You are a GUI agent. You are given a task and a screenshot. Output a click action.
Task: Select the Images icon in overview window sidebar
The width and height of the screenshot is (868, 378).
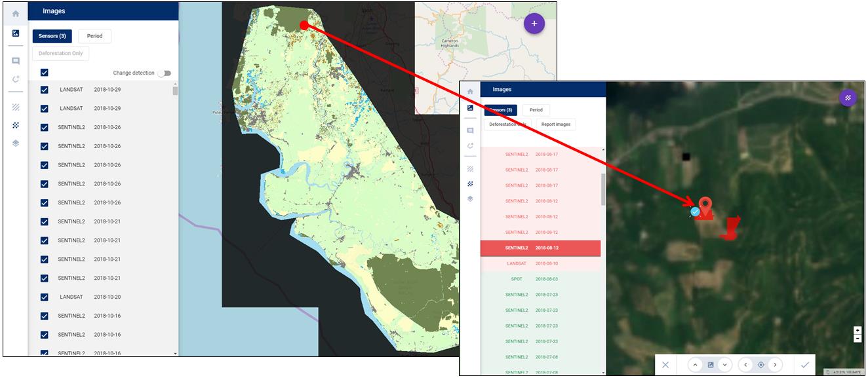[x=16, y=33]
